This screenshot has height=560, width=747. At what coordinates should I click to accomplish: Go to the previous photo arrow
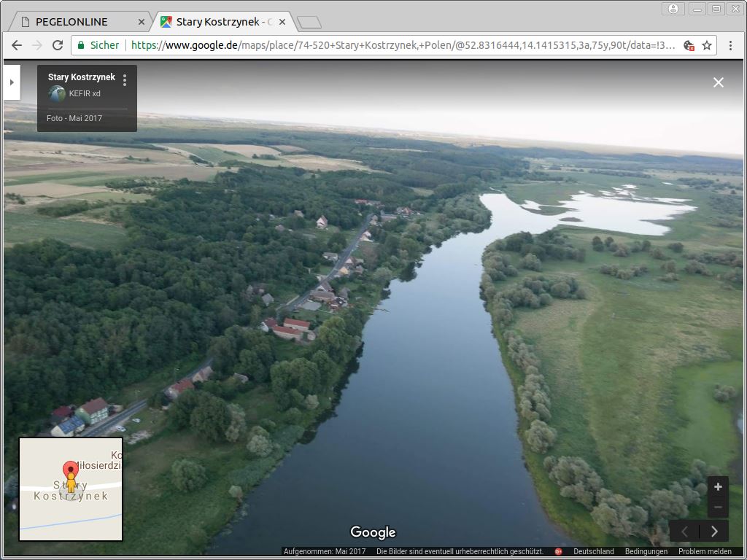pos(684,532)
